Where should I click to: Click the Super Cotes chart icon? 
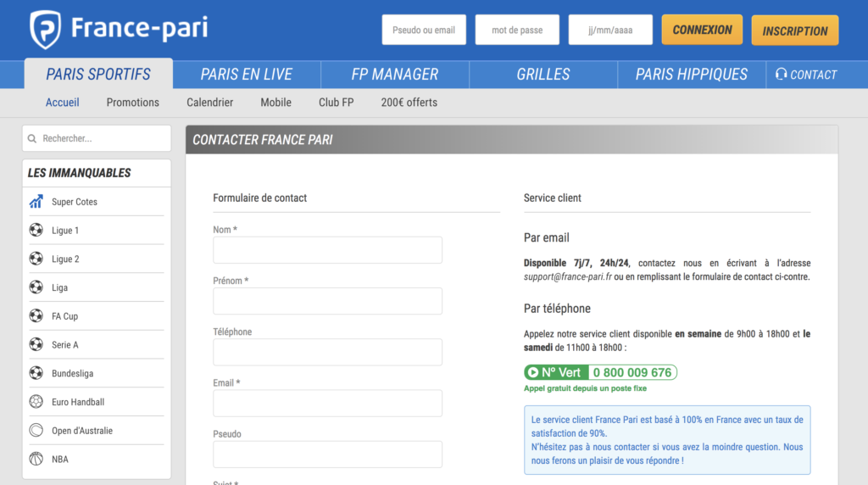36,202
